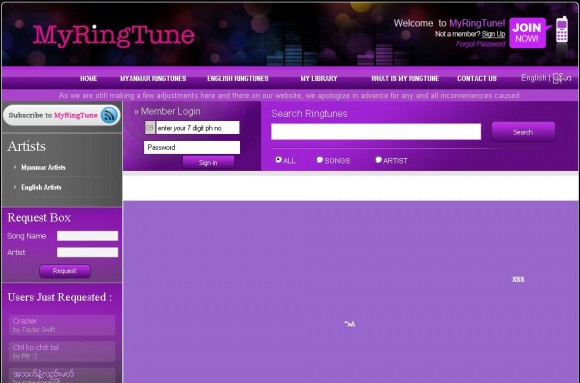Focus the Search Ringtunes text box
580x383 pixels.
tap(376, 132)
